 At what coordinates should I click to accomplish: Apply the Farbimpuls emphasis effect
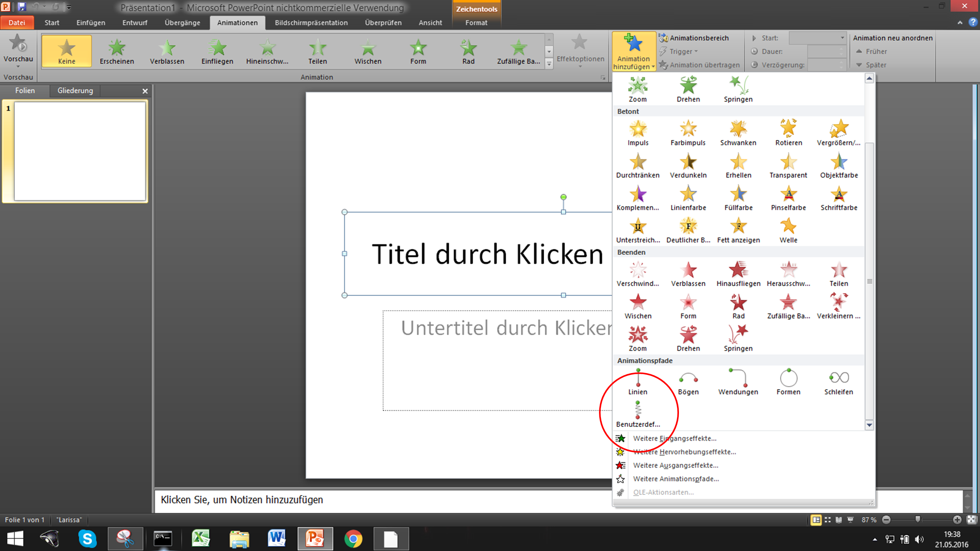(688, 132)
